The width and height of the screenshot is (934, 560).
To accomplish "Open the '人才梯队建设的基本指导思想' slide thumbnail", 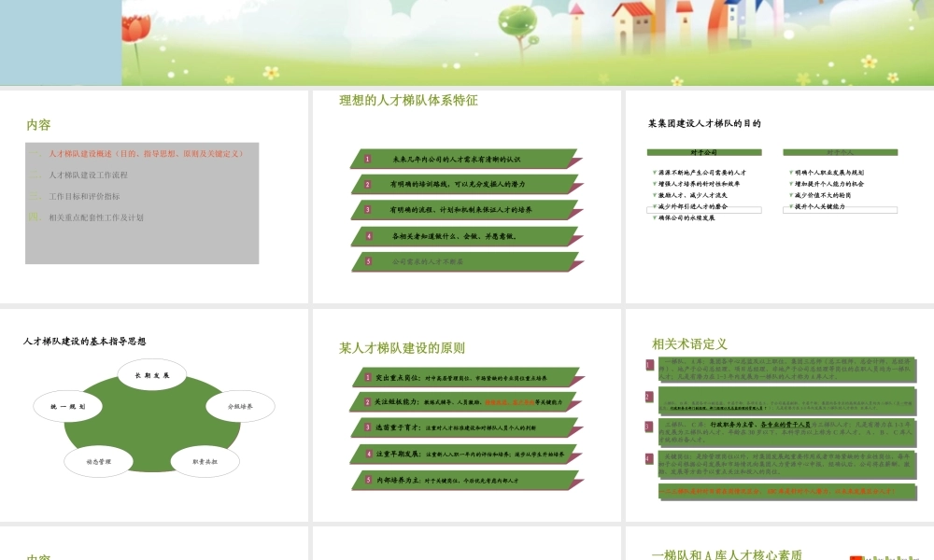I will (154, 414).
